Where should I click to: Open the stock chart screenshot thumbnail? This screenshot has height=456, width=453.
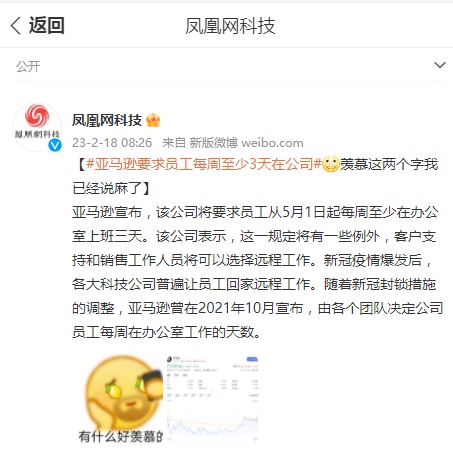click(x=212, y=400)
